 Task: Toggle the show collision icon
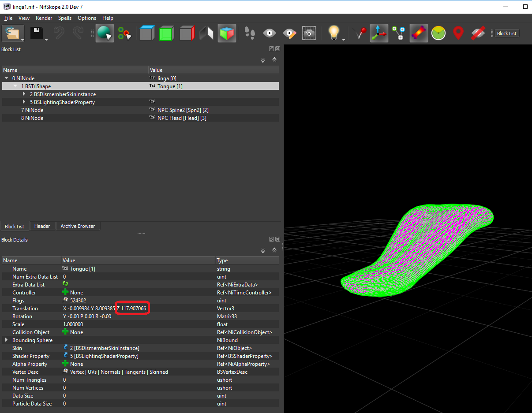click(x=418, y=33)
